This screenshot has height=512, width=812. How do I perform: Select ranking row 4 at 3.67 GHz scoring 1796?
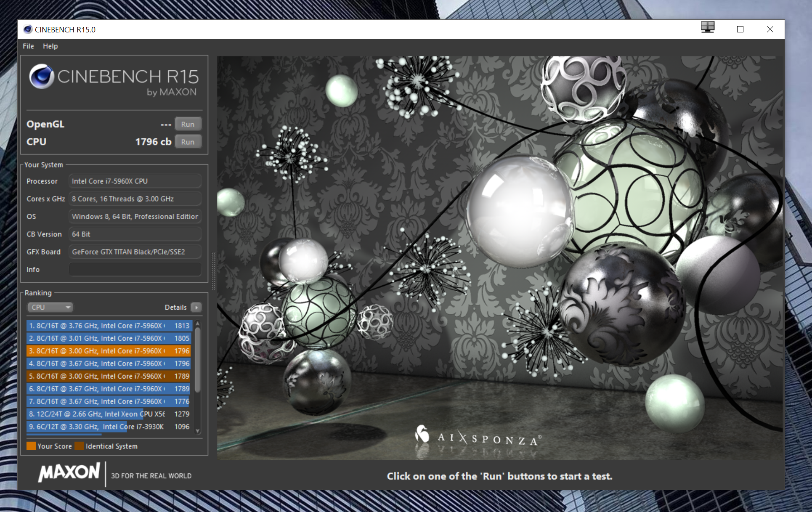(x=109, y=363)
